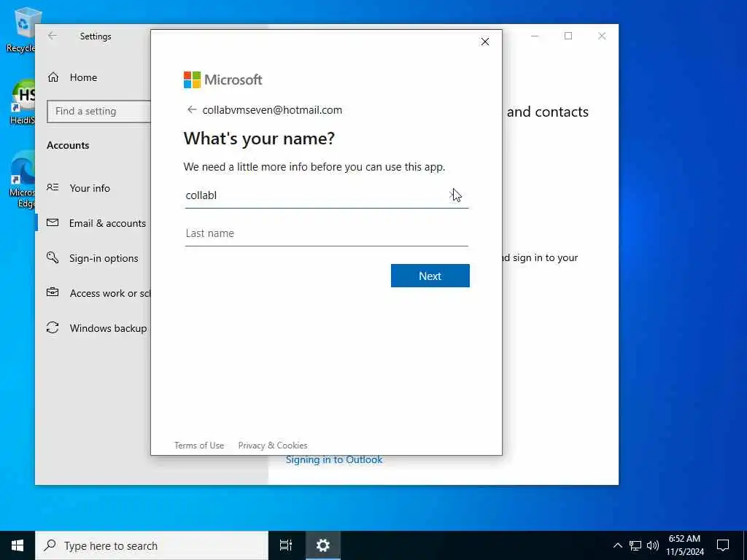Click the Find a setting search box
The width and height of the screenshot is (747, 560).
[98, 111]
